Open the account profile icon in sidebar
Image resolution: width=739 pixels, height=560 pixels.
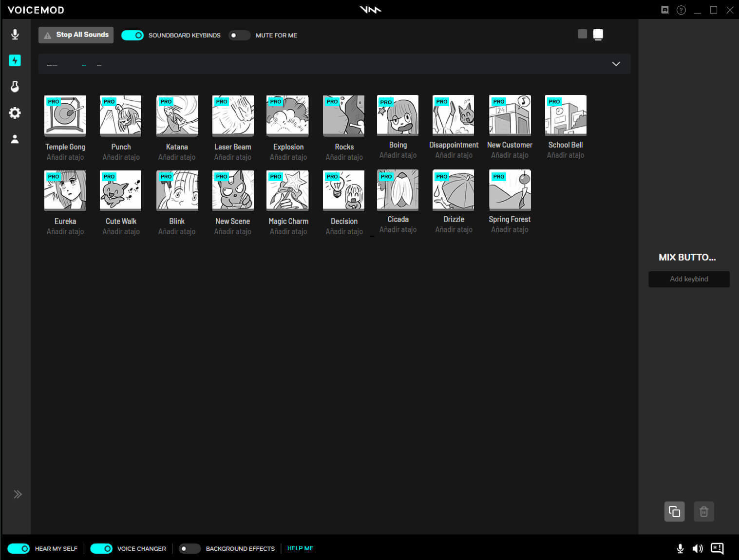point(15,139)
